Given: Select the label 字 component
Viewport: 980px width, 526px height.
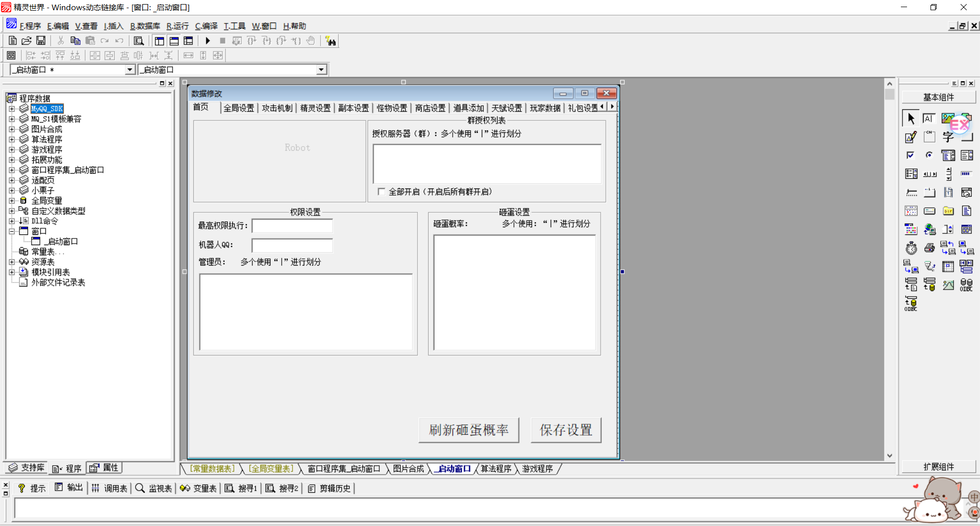Looking at the screenshot, I should (x=948, y=137).
